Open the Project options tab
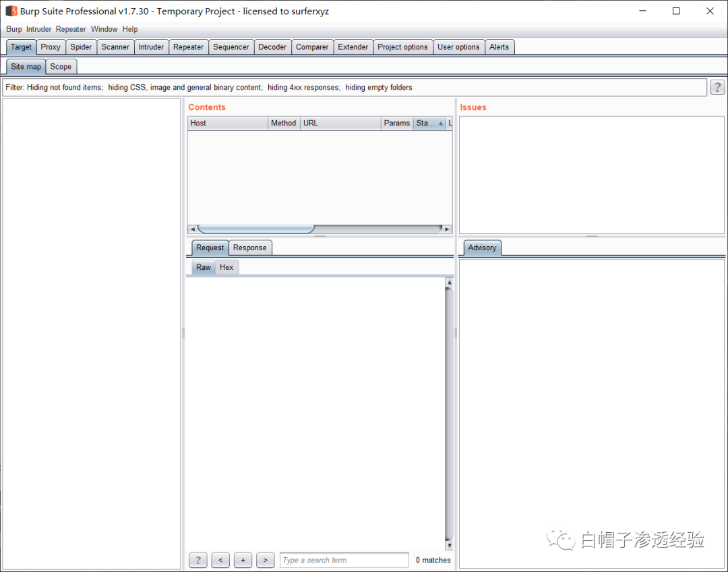Image resolution: width=728 pixels, height=572 pixels. (402, 47)
